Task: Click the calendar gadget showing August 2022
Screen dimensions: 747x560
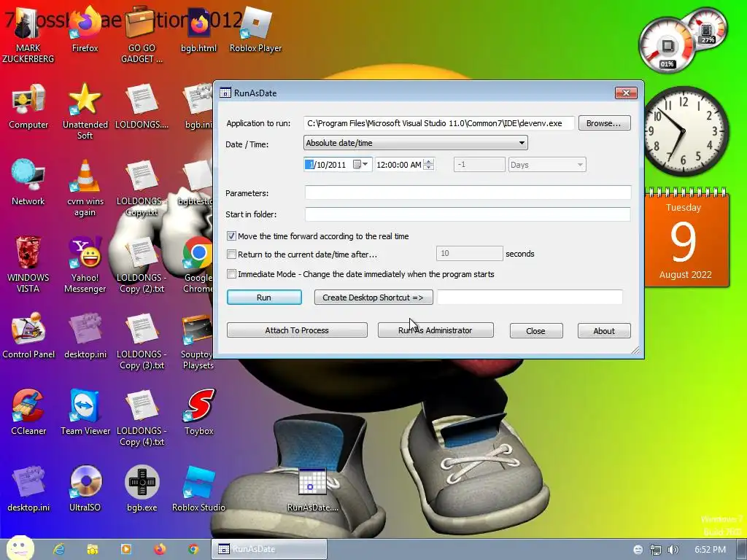Action: (686, 238)
